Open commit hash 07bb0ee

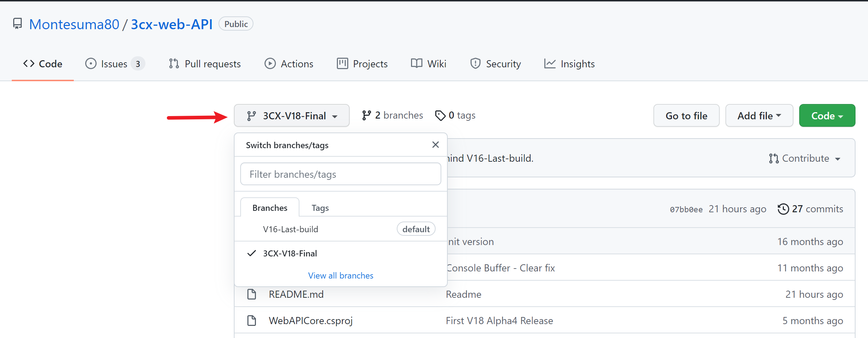click(686, 209)
